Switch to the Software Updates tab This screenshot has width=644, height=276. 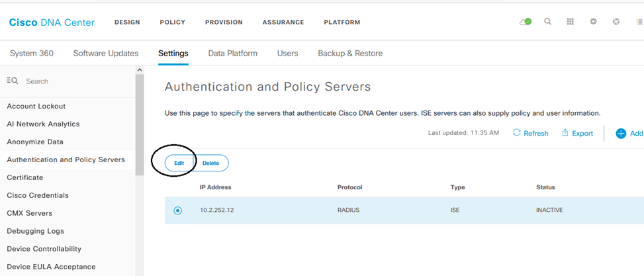click(106, 54)
